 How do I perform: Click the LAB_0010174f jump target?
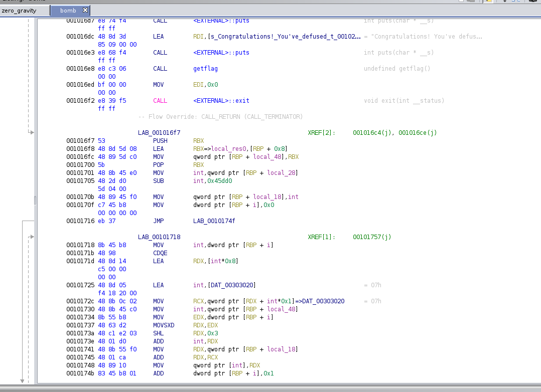point(214,221)
